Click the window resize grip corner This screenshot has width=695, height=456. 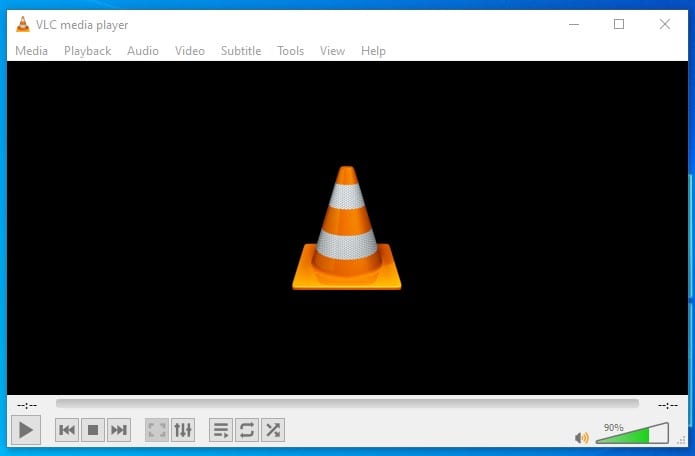[682, 440]
